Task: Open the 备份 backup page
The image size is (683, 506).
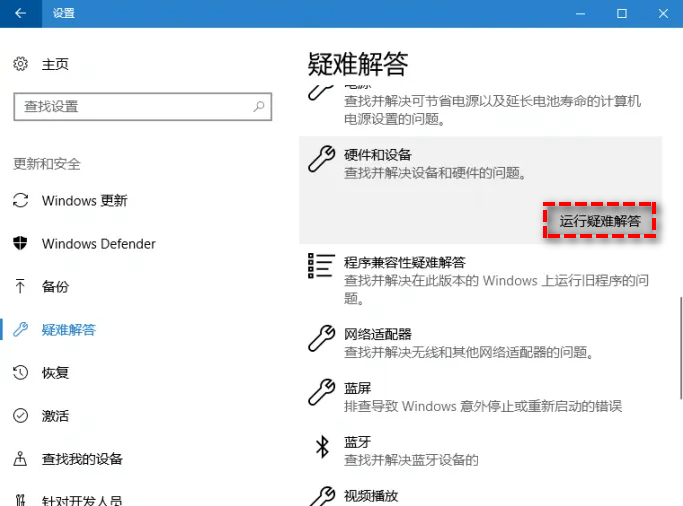Action: 55,286
